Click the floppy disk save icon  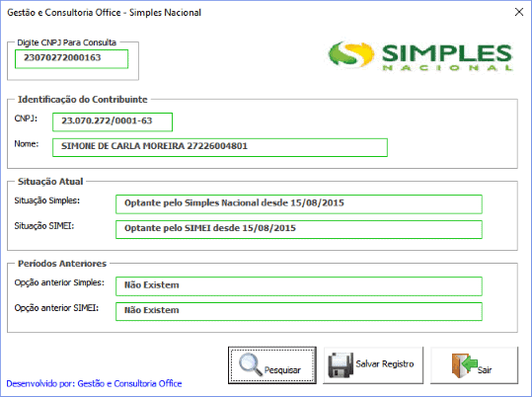[x=341, y=365]
